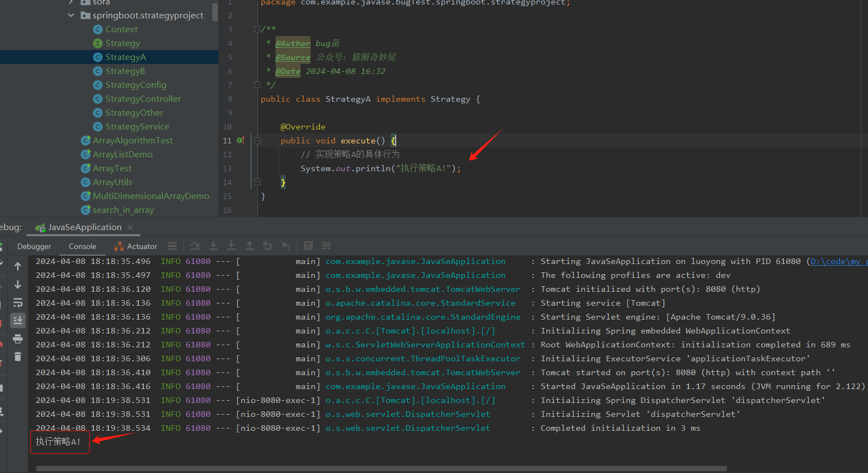
Task: Open the ArrayUtils class
Action: pyautogui.click(x=112, y=182)
